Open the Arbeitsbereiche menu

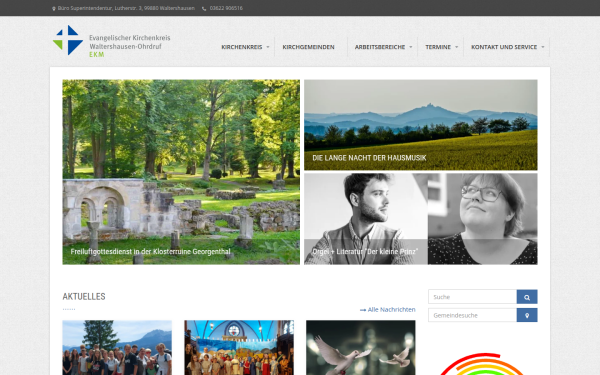380,47
